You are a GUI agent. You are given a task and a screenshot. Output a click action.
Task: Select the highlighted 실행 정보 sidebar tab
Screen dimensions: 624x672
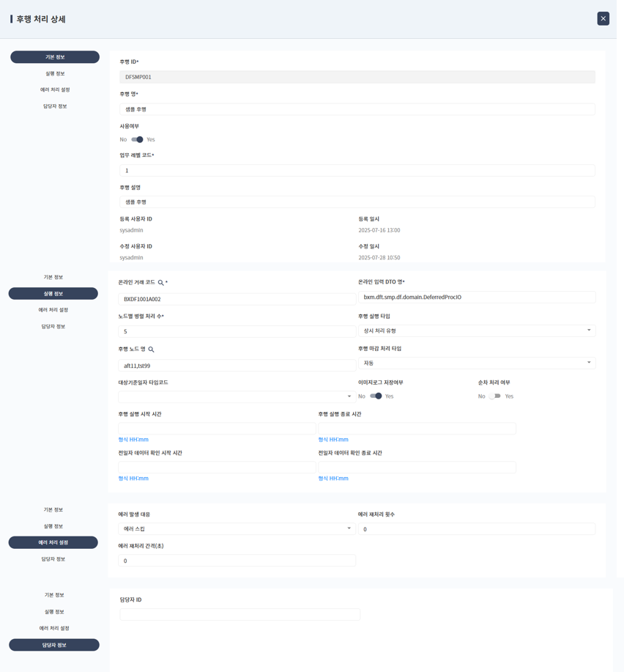53,294
